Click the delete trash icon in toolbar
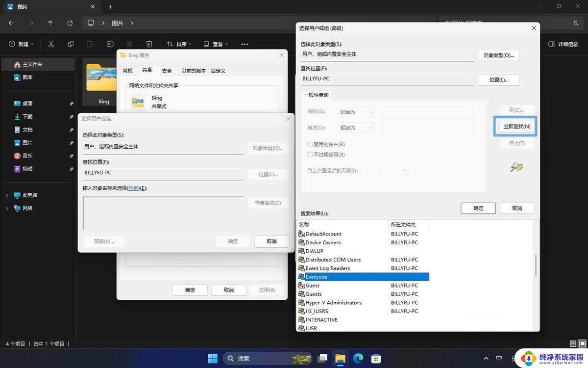 point(149,44)
